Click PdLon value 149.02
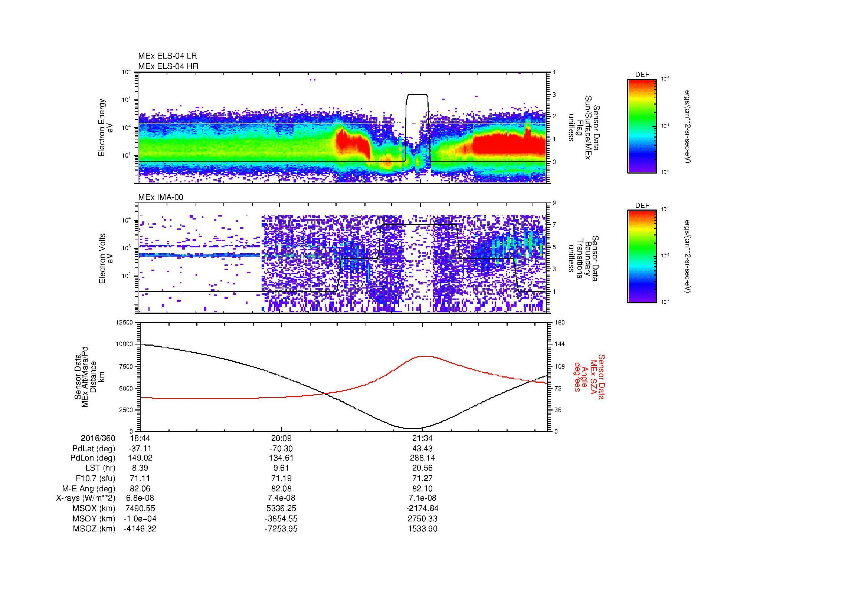The image size is (868, 613). 140,458
